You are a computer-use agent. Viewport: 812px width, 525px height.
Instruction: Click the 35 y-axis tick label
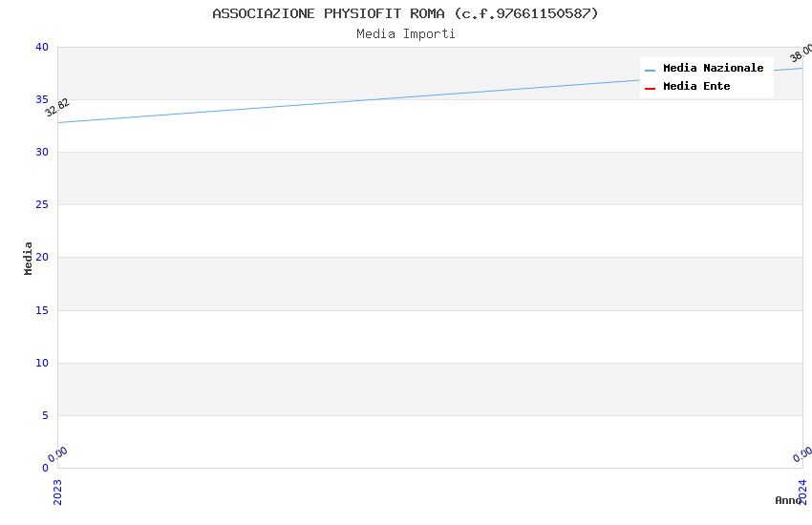(41, 99)
